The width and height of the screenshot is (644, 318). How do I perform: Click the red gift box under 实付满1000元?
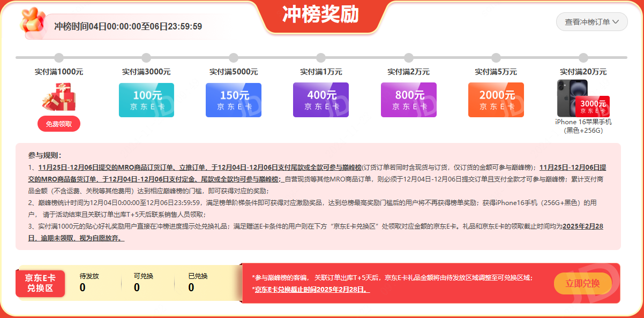click(59, 97)
